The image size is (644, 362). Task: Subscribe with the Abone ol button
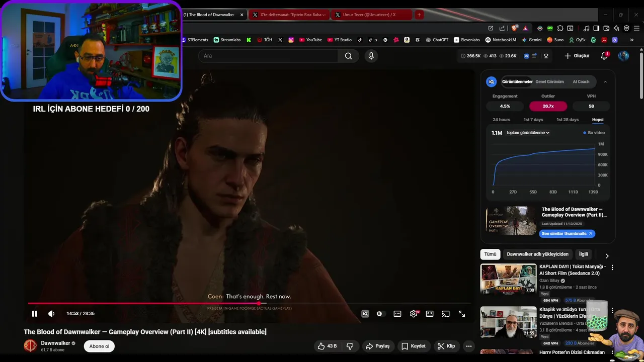99,346
